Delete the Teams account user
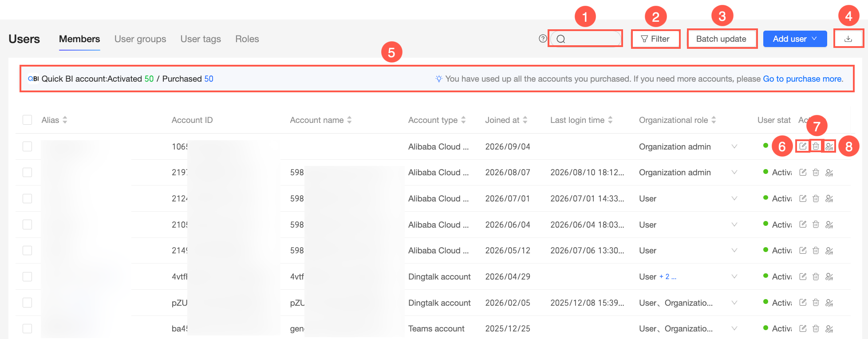Image resolution: width=868 pixels, height=339 pixels. (816, 328)
